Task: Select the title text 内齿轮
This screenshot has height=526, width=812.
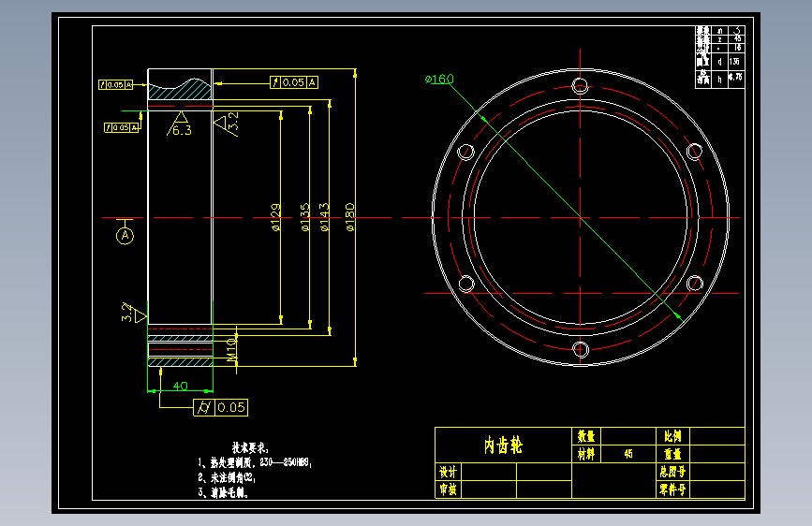Action: coord(503,446)
